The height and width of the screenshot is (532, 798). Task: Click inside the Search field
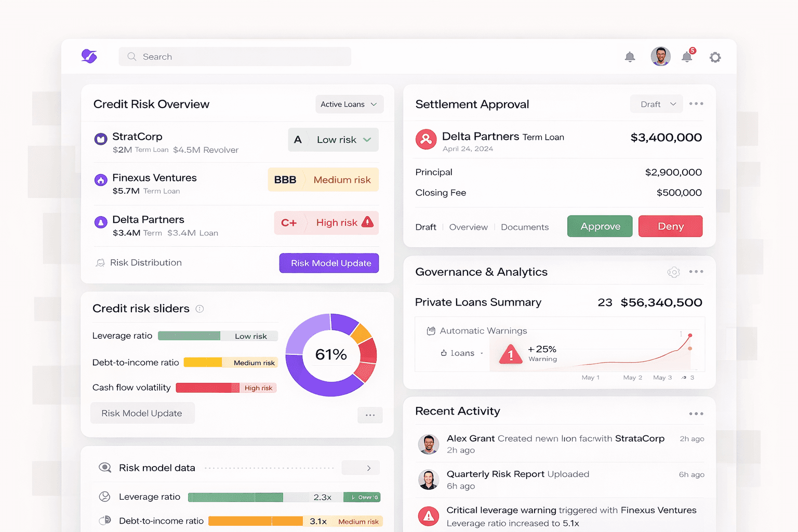click(x=235, y=56)
